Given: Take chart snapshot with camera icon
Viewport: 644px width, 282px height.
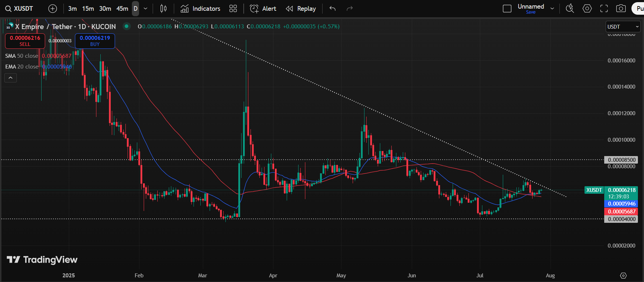Looking at the screenshot, I should pos(621,9).
